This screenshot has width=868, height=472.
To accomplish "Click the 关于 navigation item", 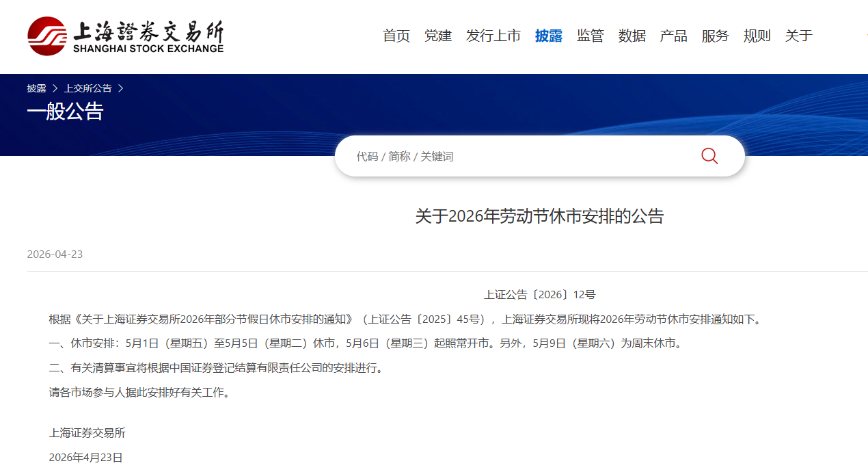I will pyautogui.click(x=798, y=36).
